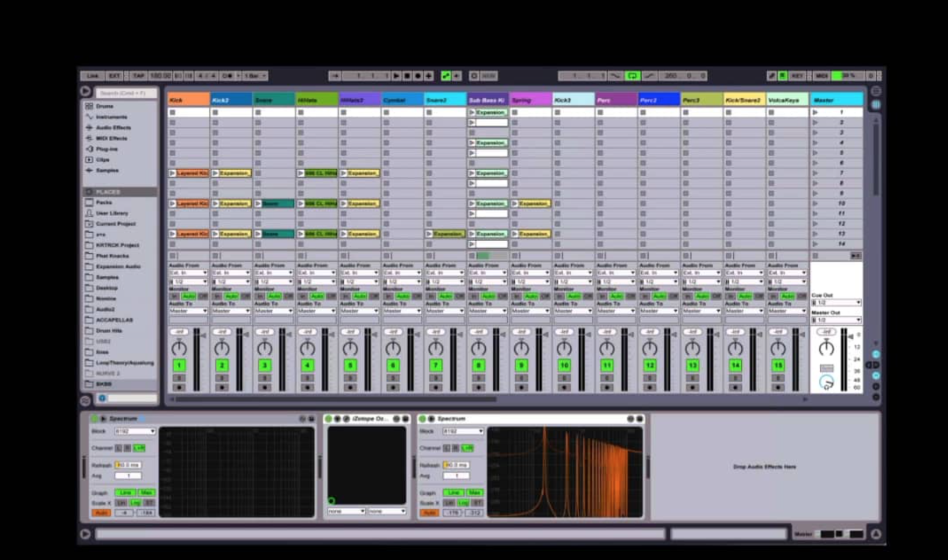Select Instruments category in browser
The width and height of the screenshot is (948, 560).
click(x=111, y=117)
